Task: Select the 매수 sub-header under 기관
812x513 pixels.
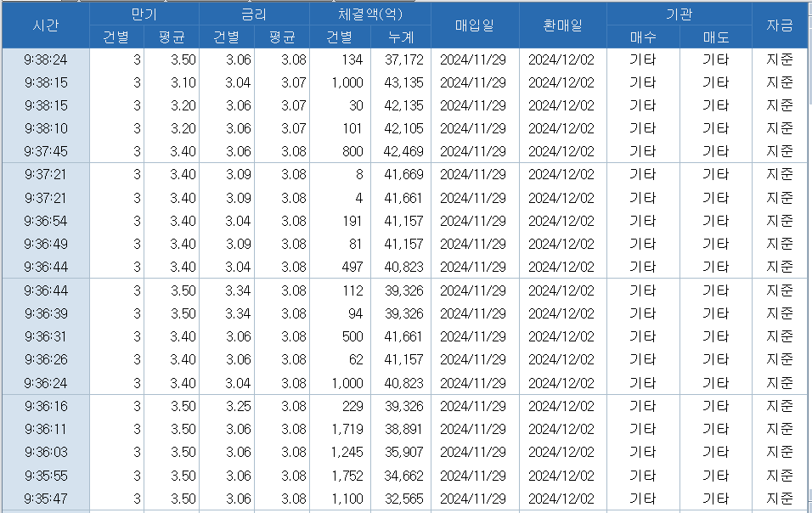Action: click(x=642, y=37)
